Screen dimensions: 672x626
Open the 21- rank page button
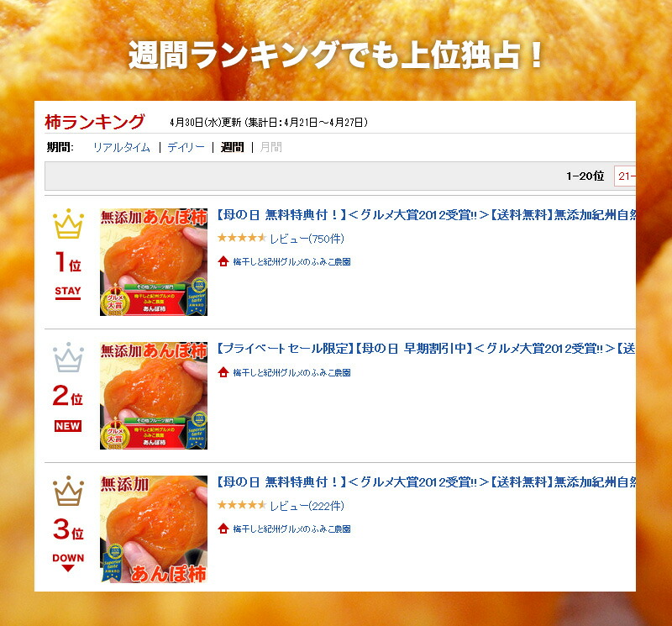pos(625,176)
